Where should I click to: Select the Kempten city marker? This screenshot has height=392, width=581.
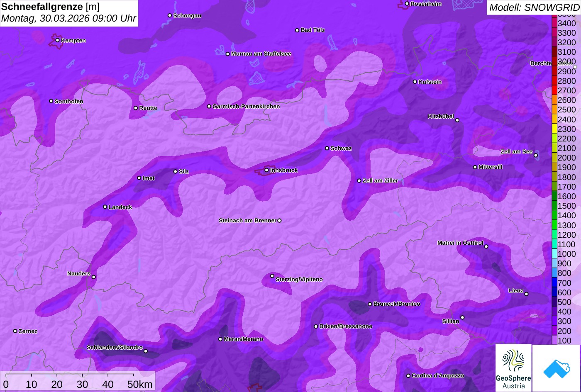(57, 40)
